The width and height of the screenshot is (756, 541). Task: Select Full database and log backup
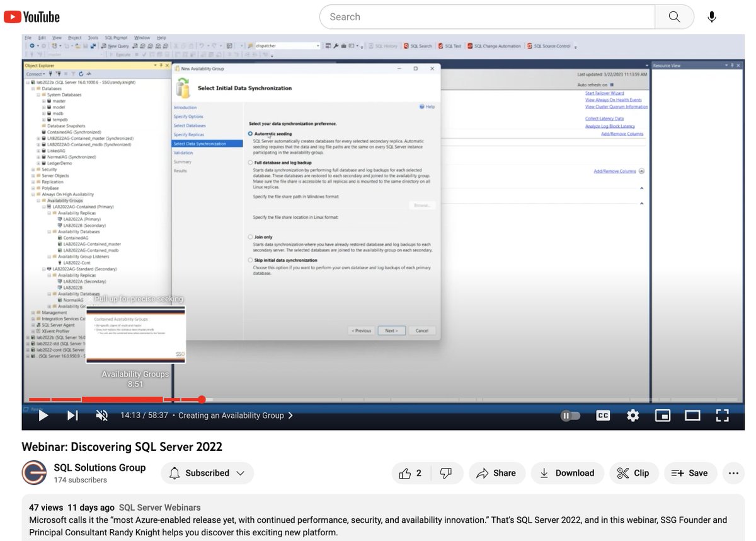(x=251, y=163)
